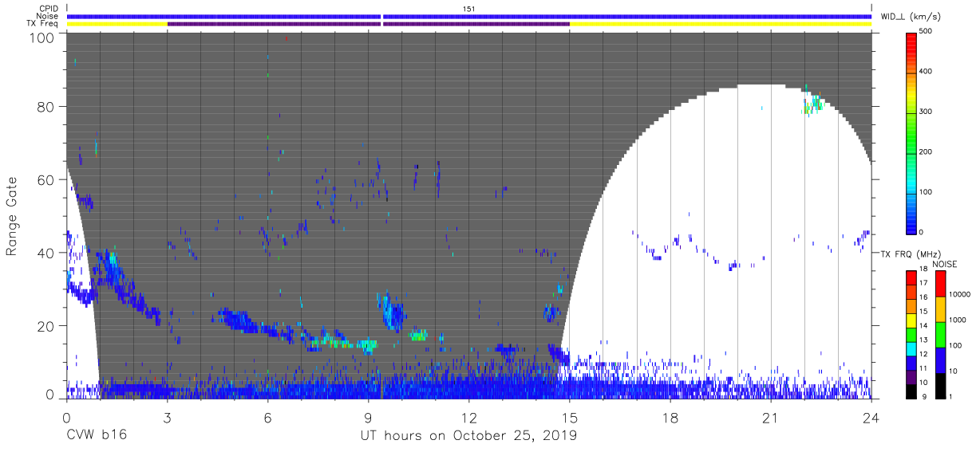This screenshot has height=452, width=980.
Task: Click Range Gate axis tick 60
Action: click(45, 179)
